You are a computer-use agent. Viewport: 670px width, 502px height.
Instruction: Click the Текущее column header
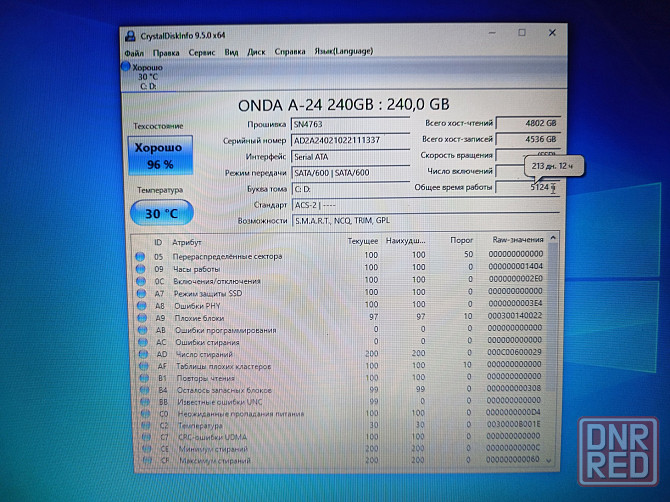pos(363,241)
